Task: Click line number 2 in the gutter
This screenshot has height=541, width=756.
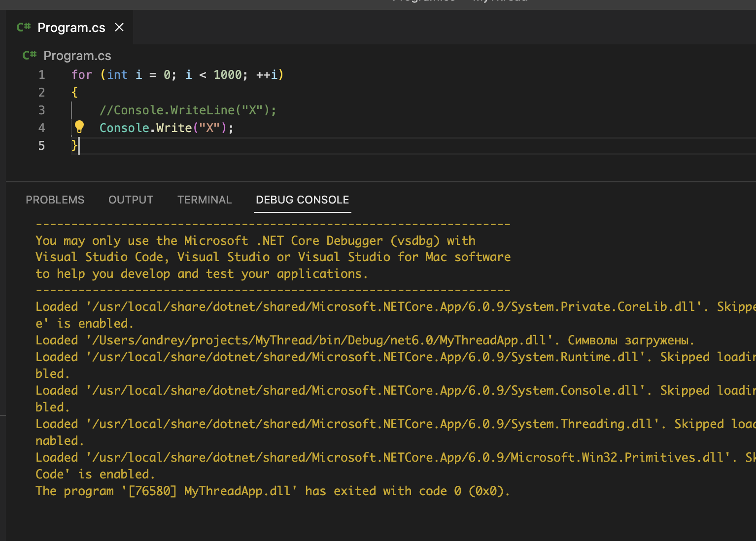Action: 42,93
